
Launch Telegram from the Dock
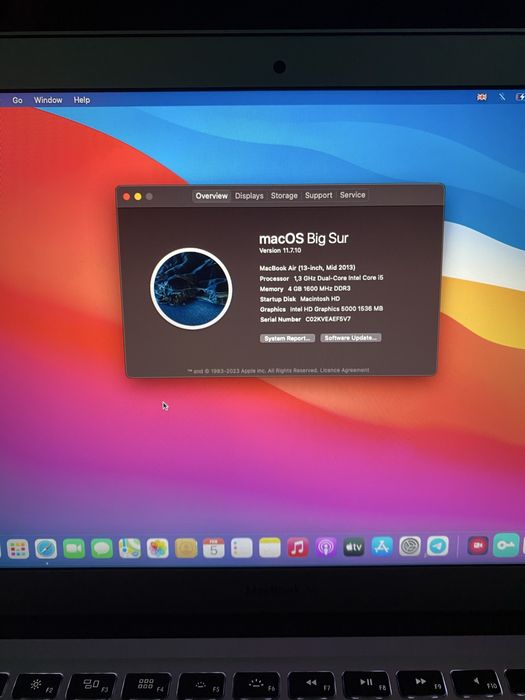pos(438,546)
